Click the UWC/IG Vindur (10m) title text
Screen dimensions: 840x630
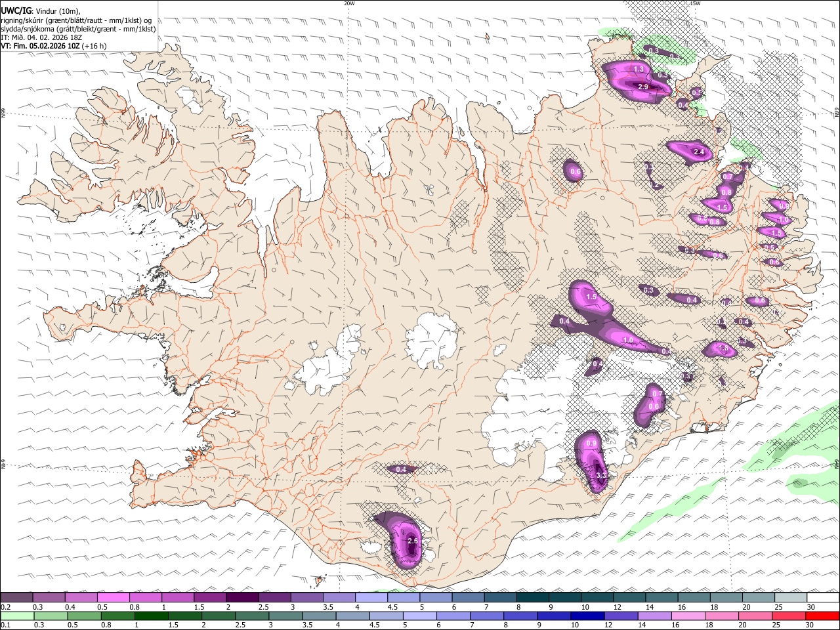click(x=40, y=11)
